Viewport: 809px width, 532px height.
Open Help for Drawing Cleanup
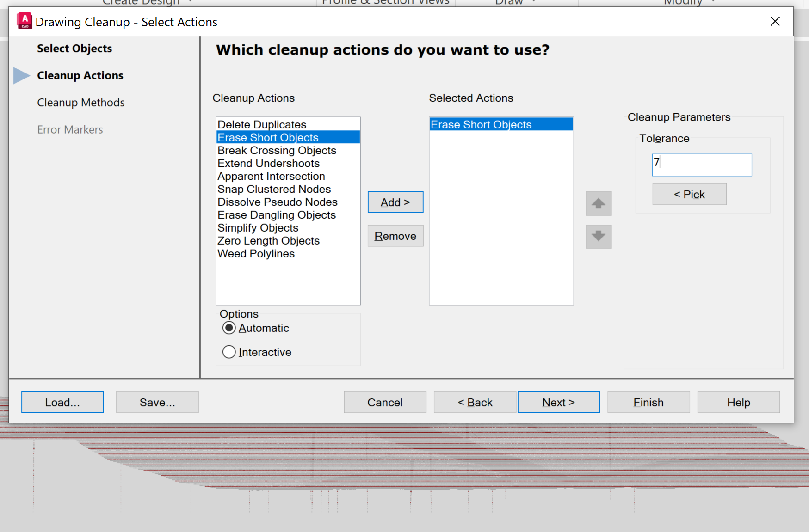click(739, 403)
